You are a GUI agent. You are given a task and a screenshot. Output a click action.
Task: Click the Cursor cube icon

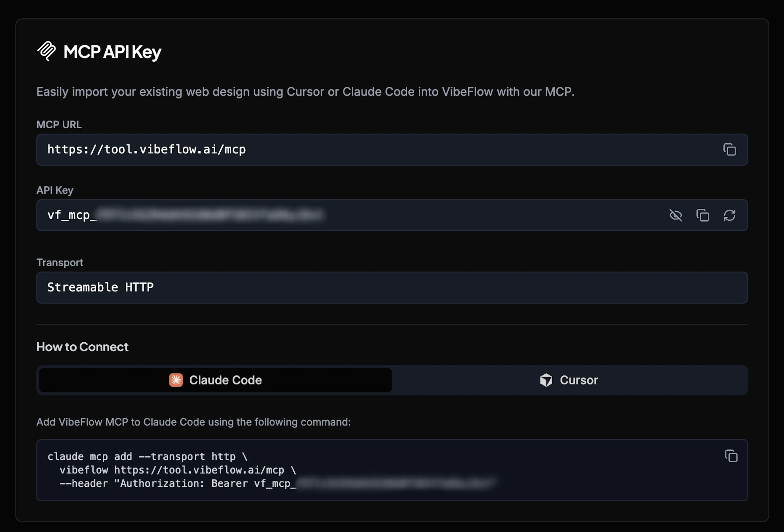click(546, 380)
